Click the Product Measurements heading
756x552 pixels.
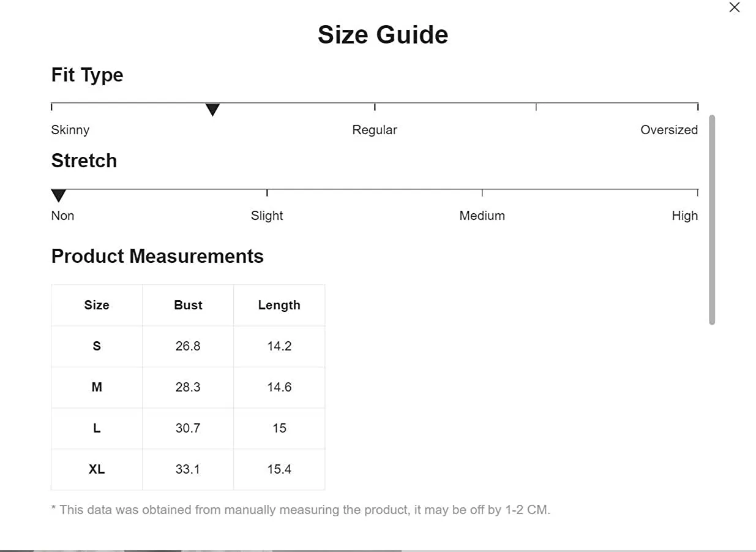pyautogui.click(x=157, y=256)
